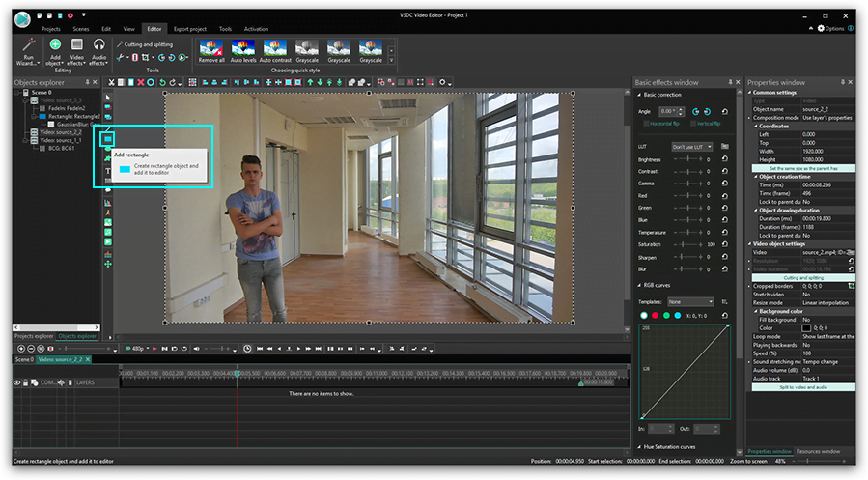The height and width of the screenshot is (480, 868).
Task: Open the Projects menu
Action: pos(50,29)
